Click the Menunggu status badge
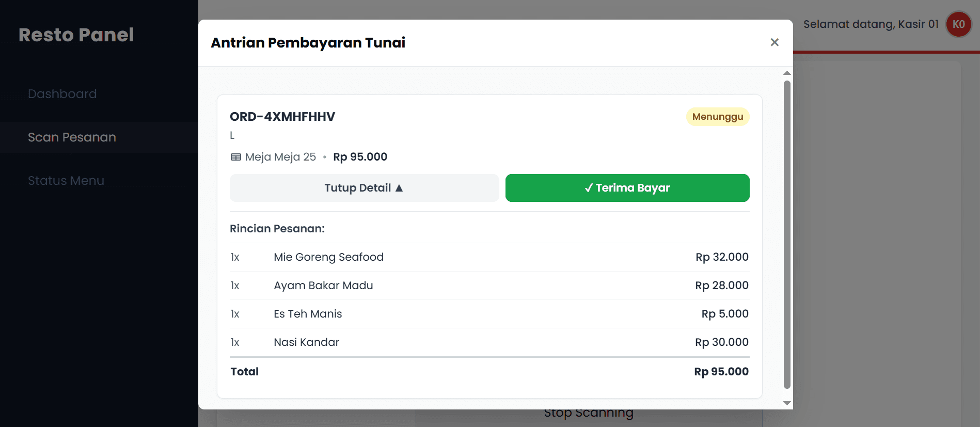The width and height of the screenshot is (980, 427). 717,117
